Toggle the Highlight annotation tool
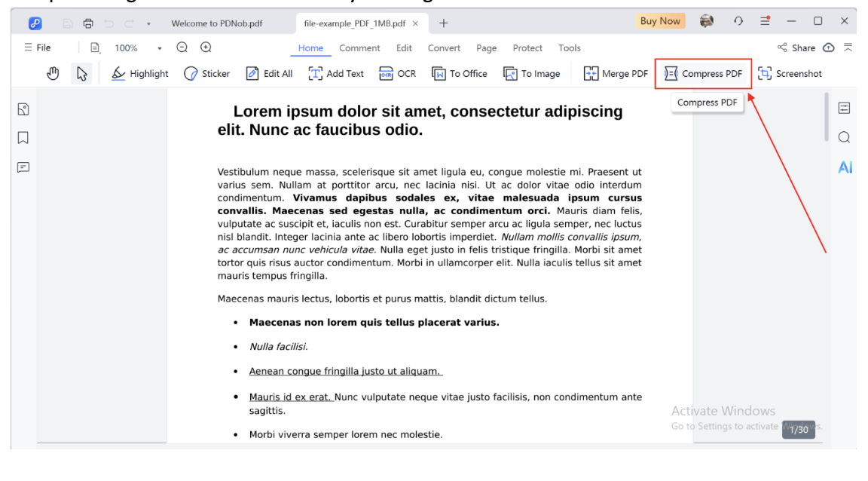This screenshot has height=481, width=868. point(140,74)
